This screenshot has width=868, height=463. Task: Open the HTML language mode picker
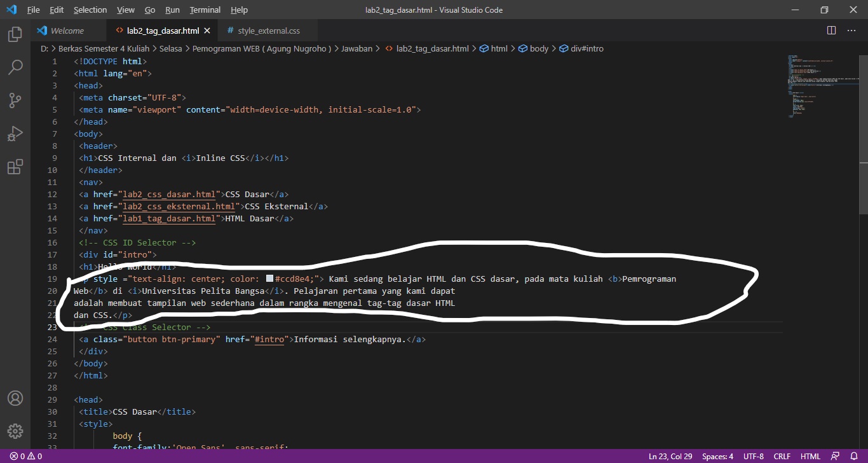[810, 456]
